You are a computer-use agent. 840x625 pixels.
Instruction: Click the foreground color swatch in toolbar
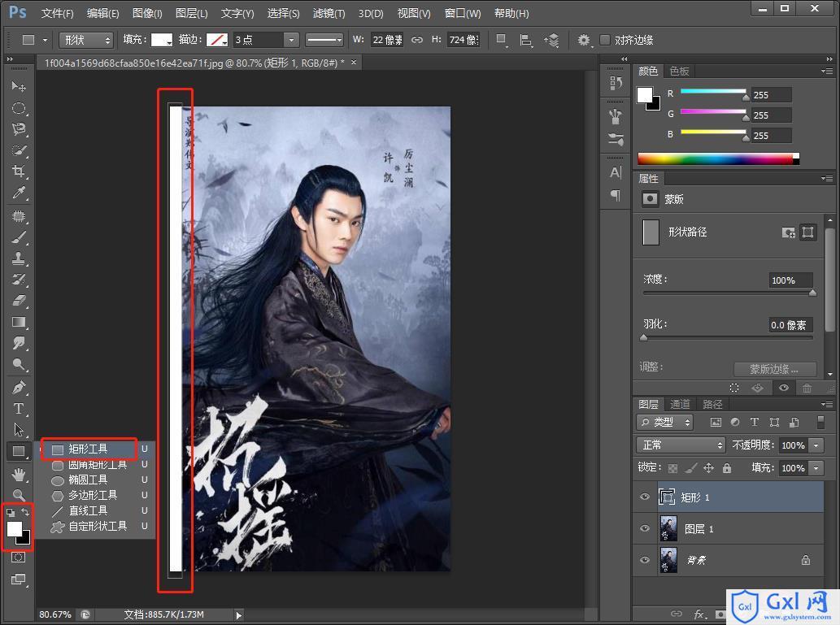[14, 528]
